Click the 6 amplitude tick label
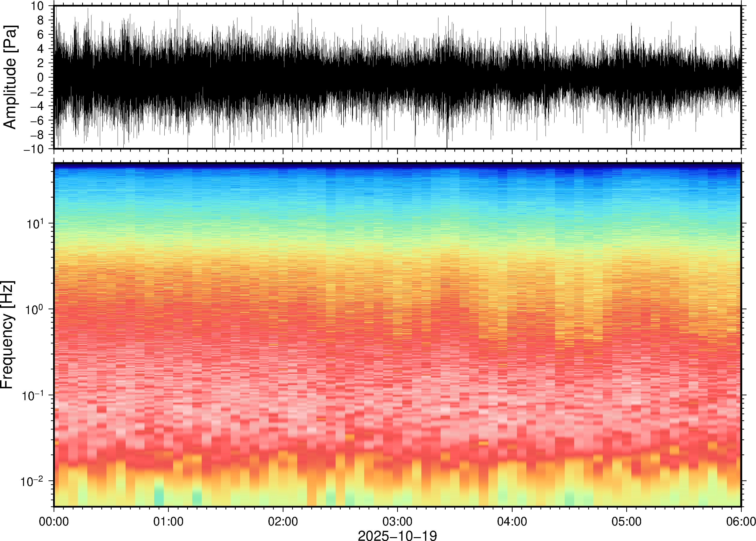Viewport: 756px width, 541px height. point(41,34)
